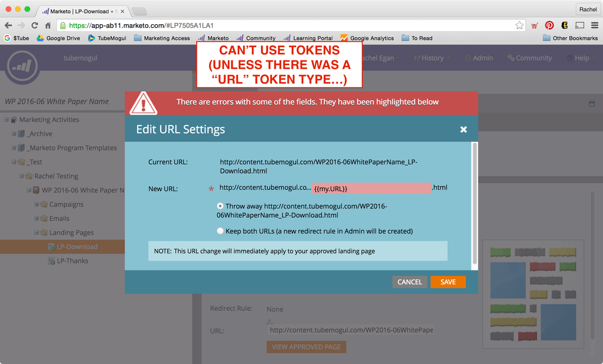603x364 pixels.
Task: Bookmark this page with the star icon
Action: [519, 25]
